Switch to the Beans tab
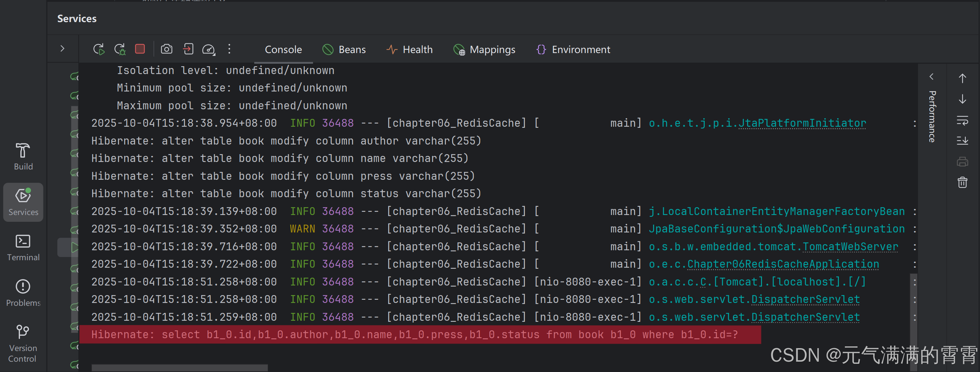 (344, 49)
